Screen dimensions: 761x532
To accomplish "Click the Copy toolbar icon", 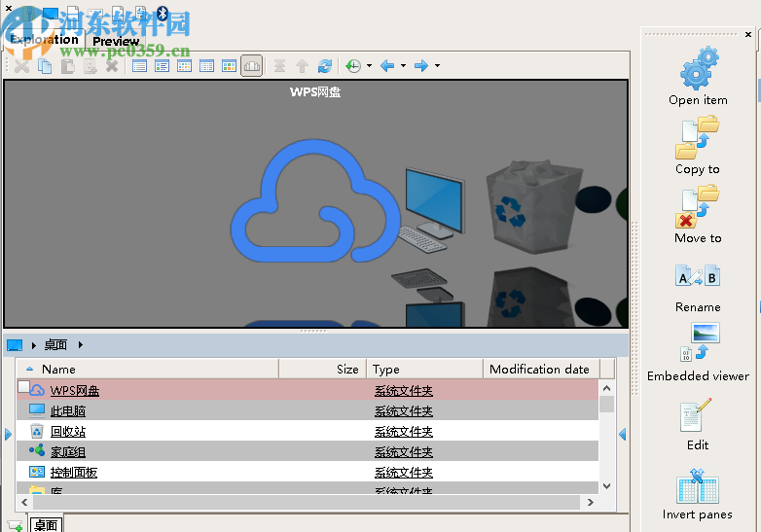I will [45, 66].
